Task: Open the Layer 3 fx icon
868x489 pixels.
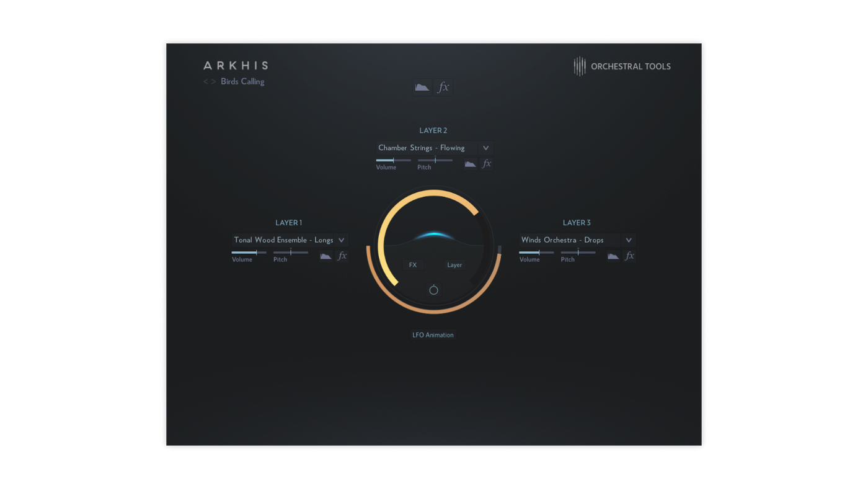Action: [x=629, y=256]
